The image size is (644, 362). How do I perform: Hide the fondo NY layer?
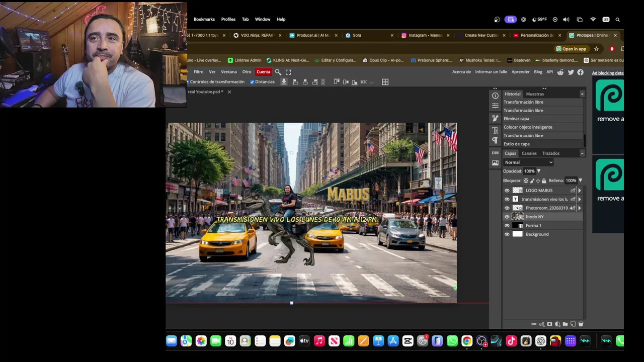[x=507, y=217]
